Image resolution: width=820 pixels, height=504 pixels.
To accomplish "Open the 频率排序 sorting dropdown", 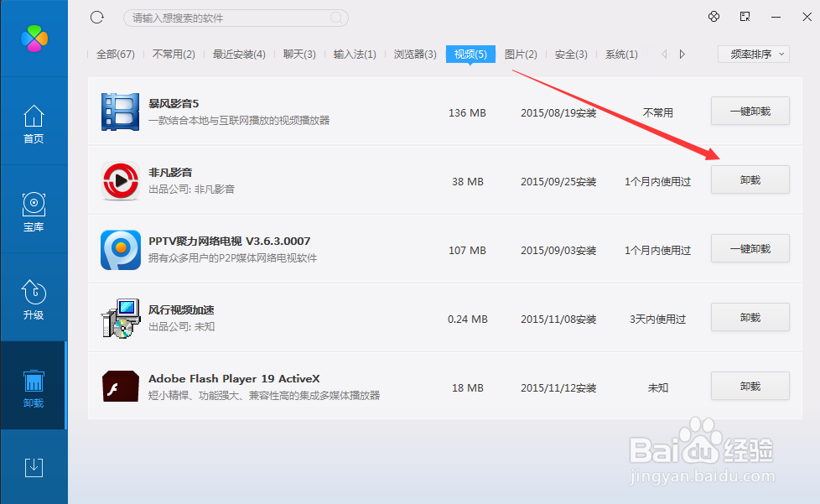I will 752,53.
